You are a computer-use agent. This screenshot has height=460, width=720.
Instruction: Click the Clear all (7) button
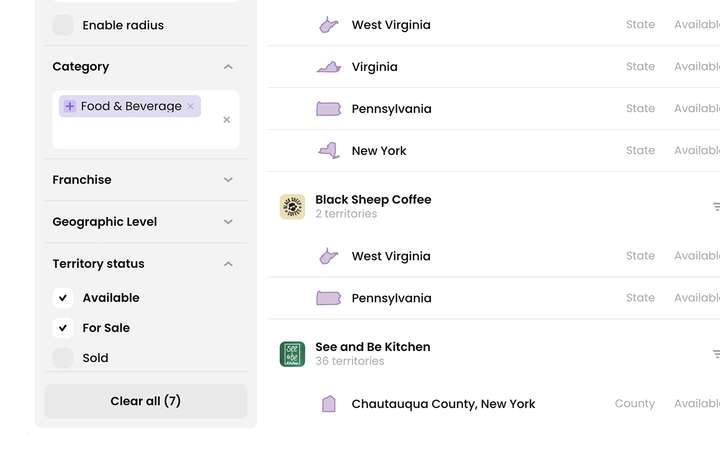tap(146, 401)
